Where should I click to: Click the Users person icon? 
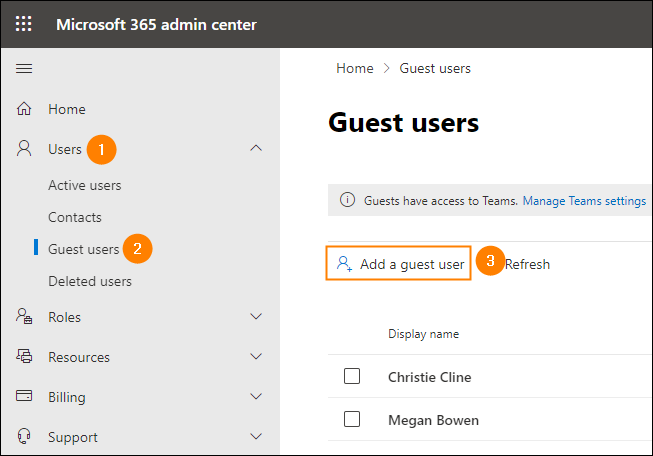pos(24,148)
